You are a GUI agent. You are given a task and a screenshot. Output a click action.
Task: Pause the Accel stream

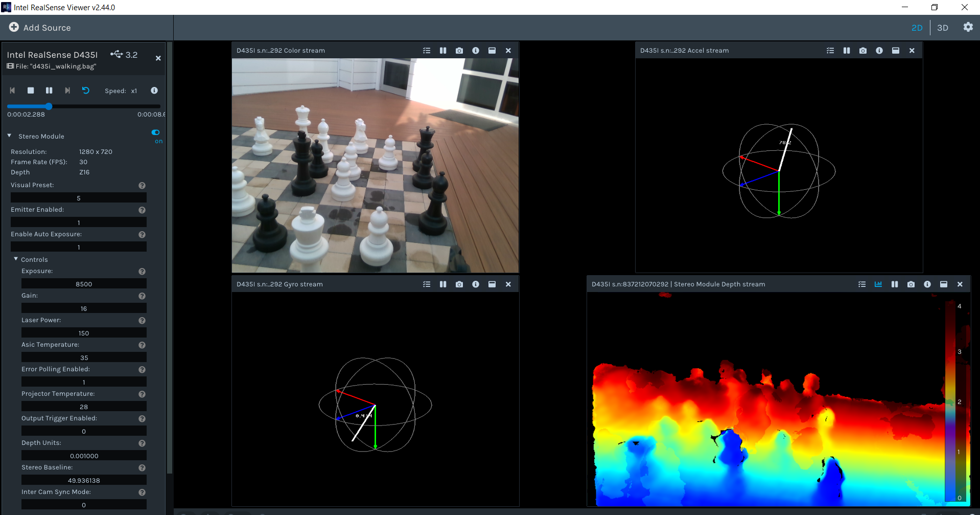[846, 50]
